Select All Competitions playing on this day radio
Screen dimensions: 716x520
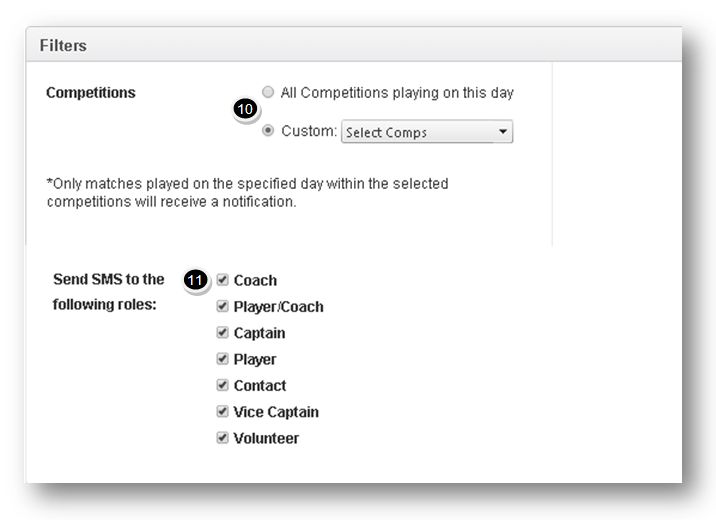268,92
